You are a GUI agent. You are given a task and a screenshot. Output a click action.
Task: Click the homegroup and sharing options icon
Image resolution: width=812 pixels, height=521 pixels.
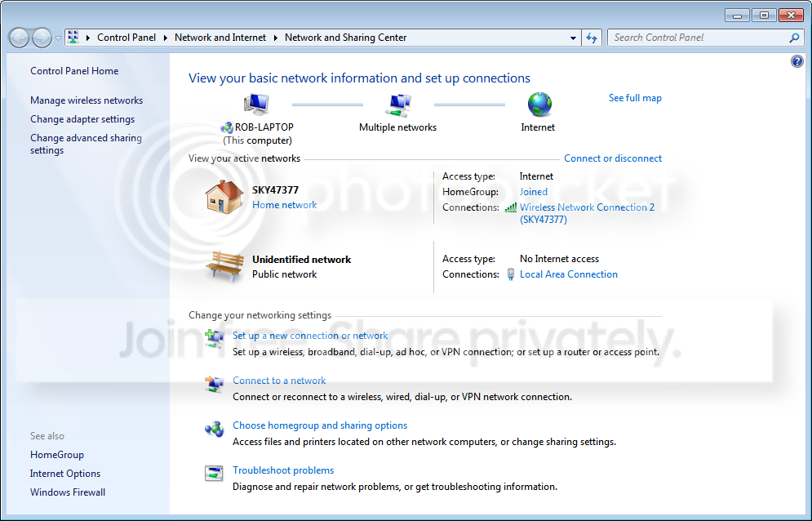click(214, 429)
